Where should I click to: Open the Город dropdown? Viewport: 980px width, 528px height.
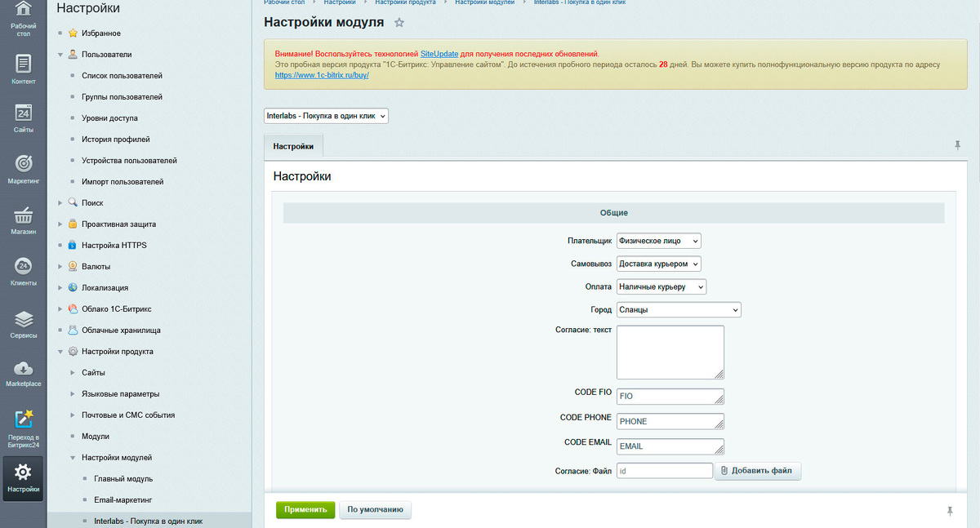(679, 309)
